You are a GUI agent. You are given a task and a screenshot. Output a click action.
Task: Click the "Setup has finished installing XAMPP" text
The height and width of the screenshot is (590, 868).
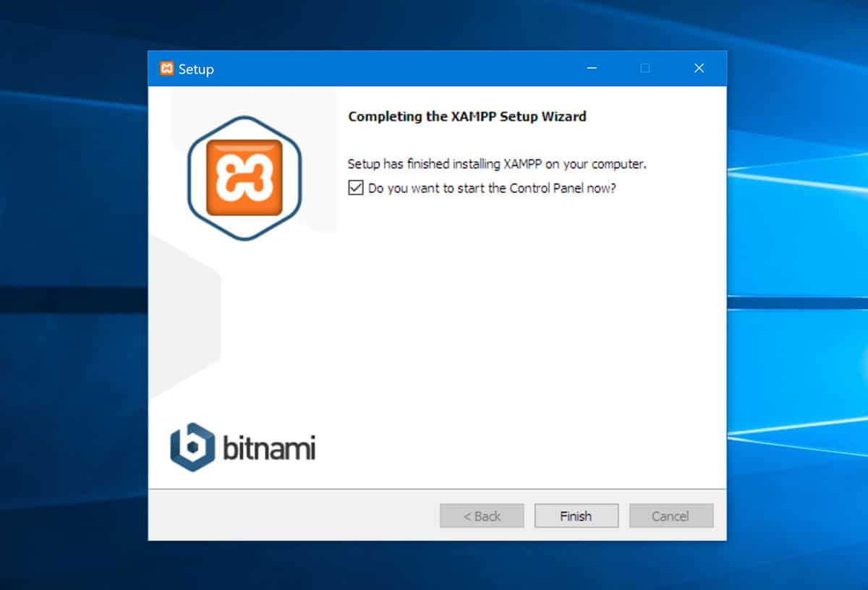497,164
